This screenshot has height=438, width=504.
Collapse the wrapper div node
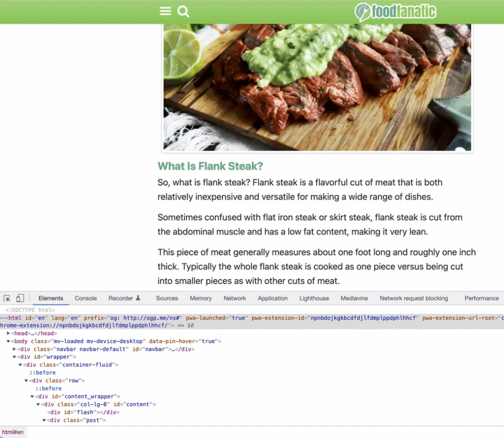(x=14, y=357)
